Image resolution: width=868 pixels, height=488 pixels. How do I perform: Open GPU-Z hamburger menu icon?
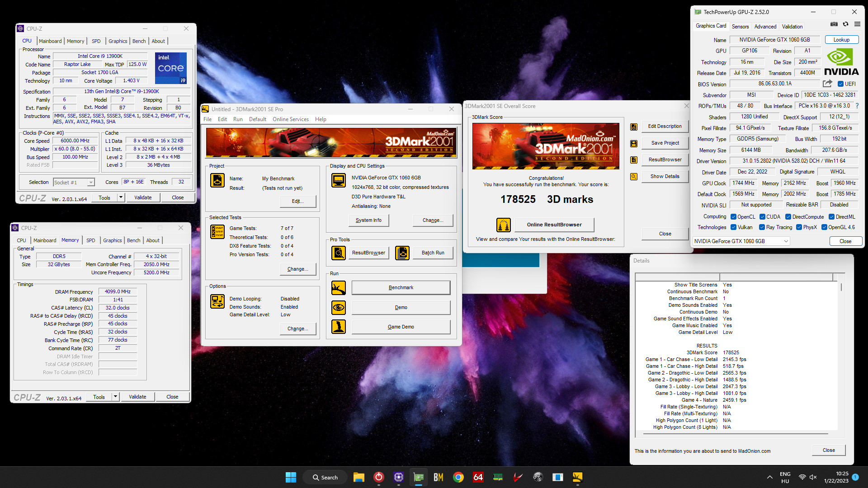point(857,24)
